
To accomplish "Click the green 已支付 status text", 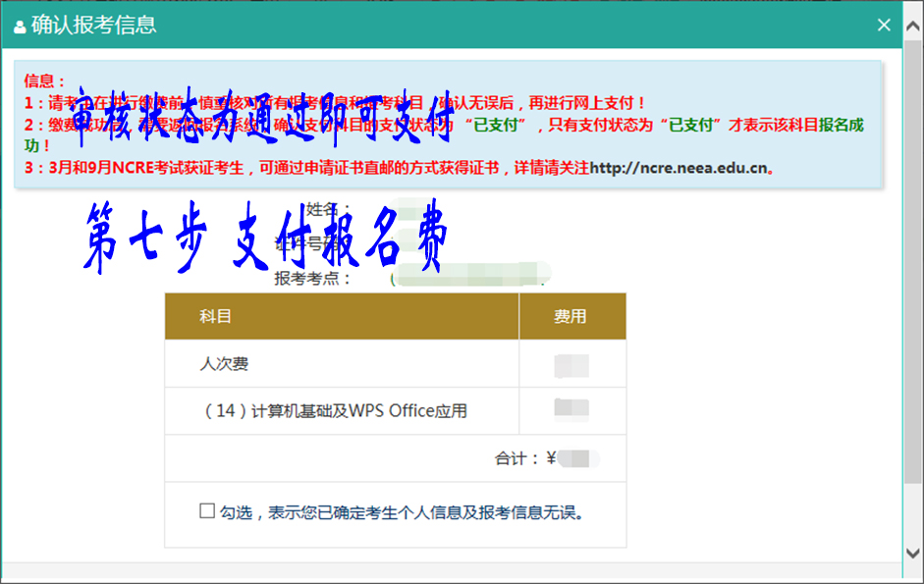I will pos(501,125).
